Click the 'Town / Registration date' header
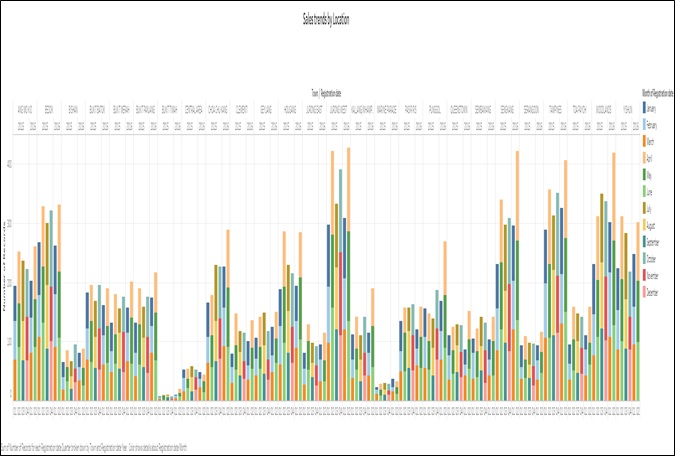 point(325,93)
